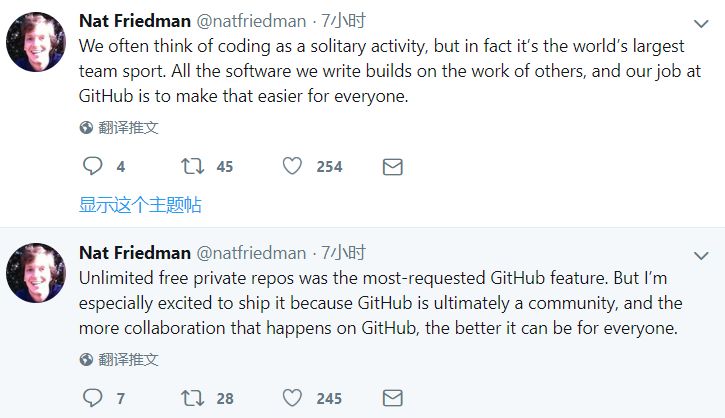Screen dimensions: 725x418
Task: Like the tweet with 245 likes
Action: (292, 398)
